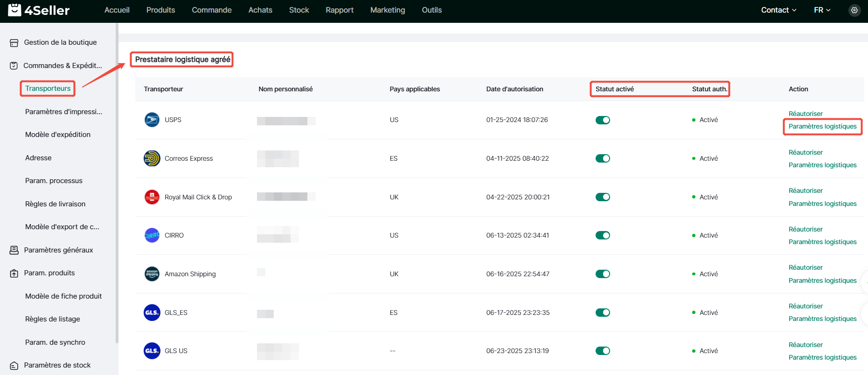Open the FR language dropdown
Image resolution: width=868 pixels, height=375 pixels.
tap(822, 10)
